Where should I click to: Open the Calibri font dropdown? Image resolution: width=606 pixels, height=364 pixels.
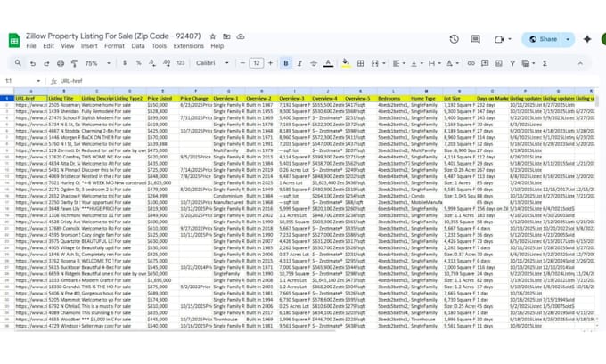(212, 63)
